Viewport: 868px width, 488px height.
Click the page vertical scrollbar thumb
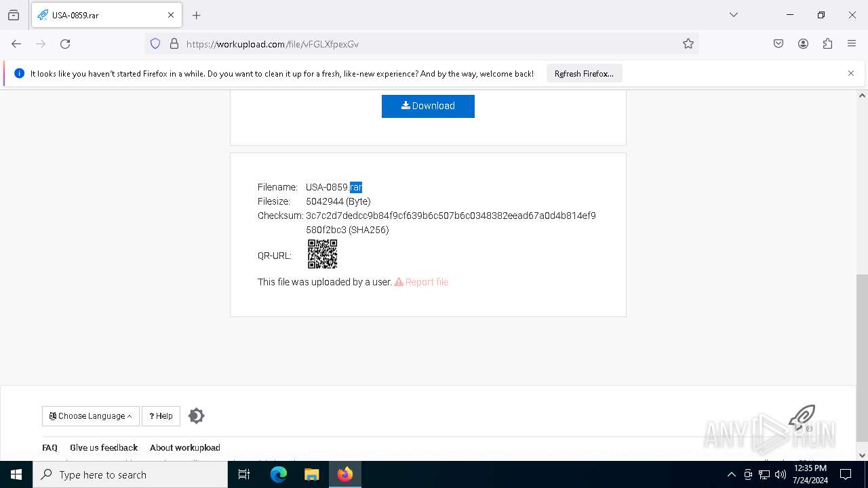862,358
